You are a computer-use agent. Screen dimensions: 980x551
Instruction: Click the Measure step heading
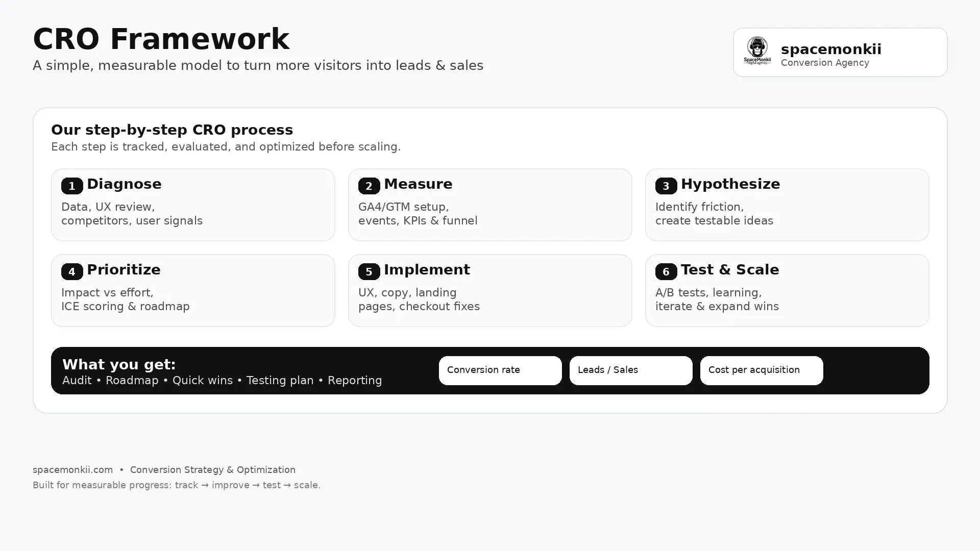click(x=418, y=184)
